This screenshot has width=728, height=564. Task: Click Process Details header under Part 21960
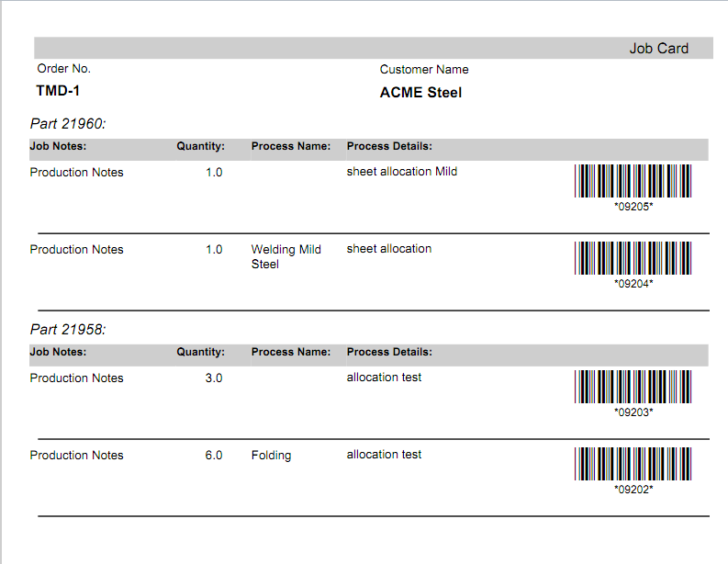[389, 146]
